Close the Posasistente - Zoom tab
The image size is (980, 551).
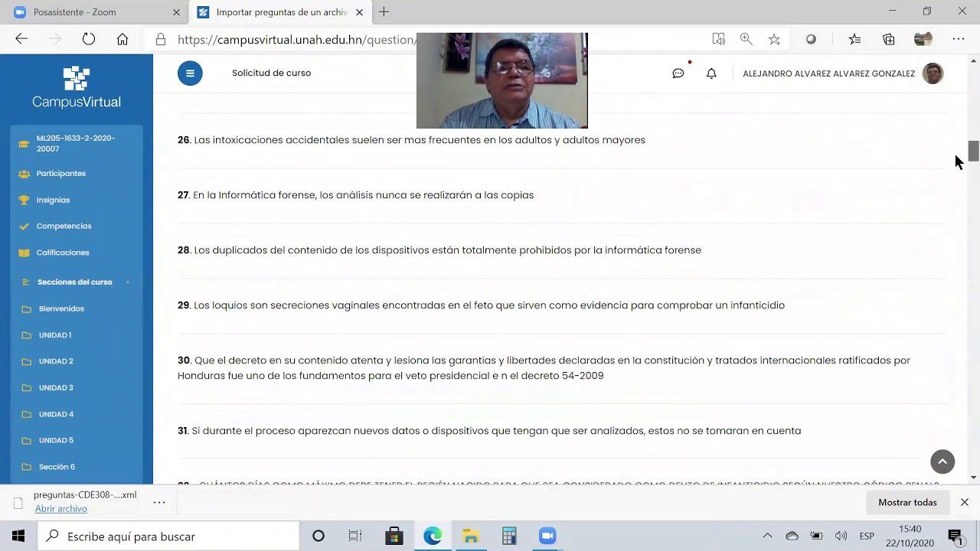[176, 12]
